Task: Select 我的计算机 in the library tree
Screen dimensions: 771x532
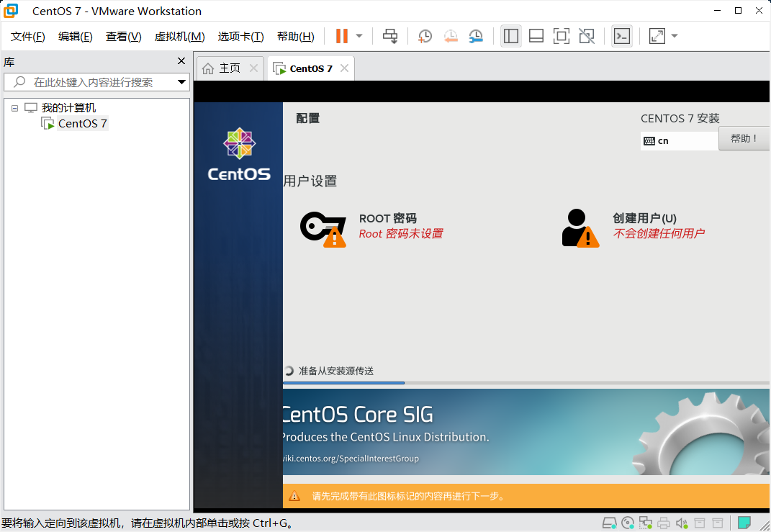Action: 68,108
